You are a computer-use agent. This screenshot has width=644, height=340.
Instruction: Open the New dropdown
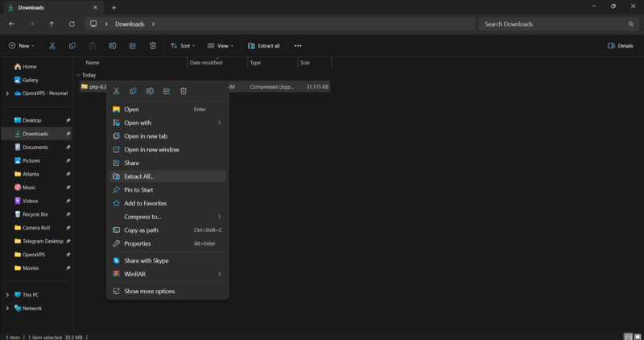tap(22, 46)
